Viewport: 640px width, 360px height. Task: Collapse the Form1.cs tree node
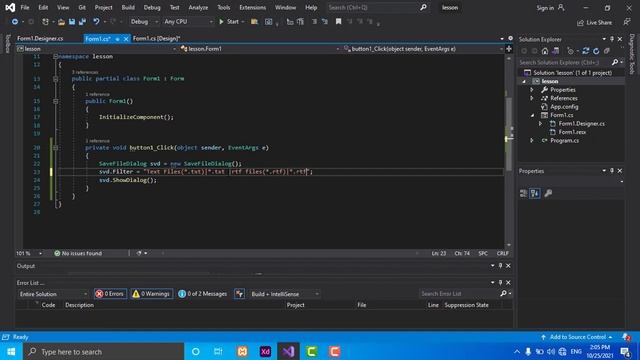pos(532,116)
